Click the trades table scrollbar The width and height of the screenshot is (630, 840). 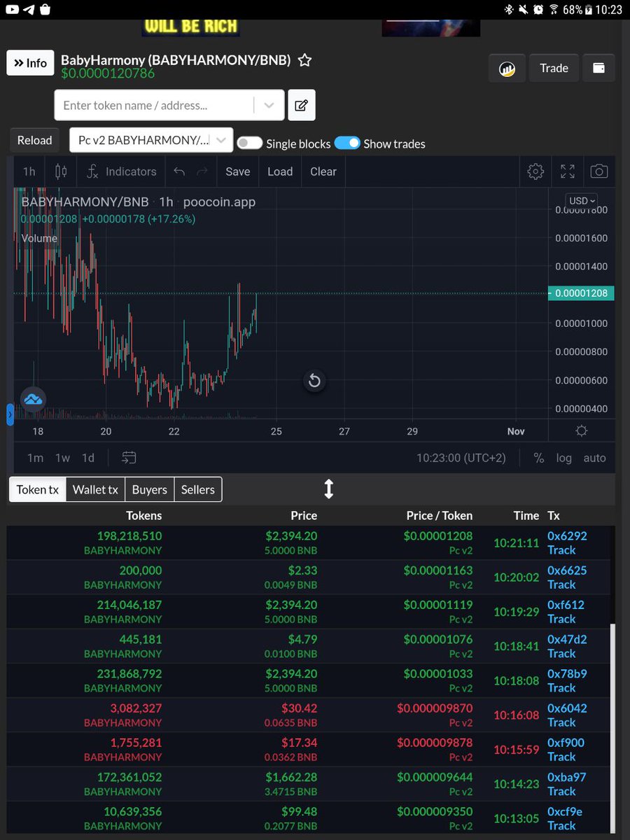(x=611, y=728)
